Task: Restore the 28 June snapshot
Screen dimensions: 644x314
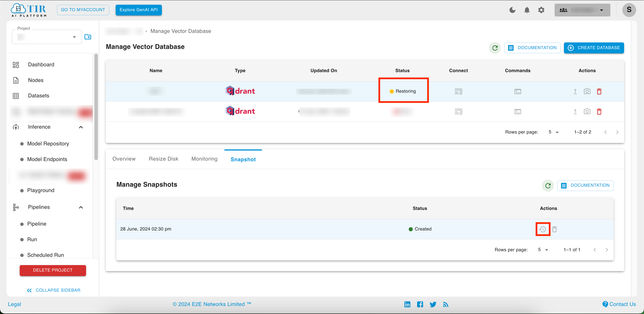Action: coord(542,229)
